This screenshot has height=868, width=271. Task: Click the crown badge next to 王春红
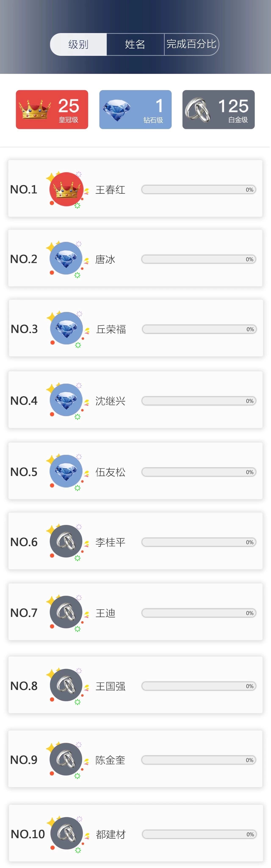tap(66, 189)
